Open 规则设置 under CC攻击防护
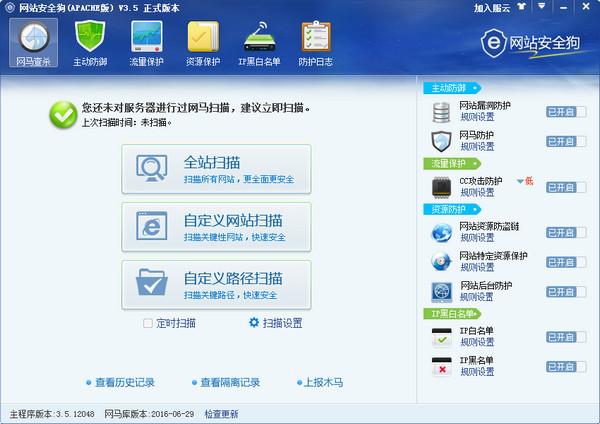Screen dimensions: 600x424 tap(477, 192)
